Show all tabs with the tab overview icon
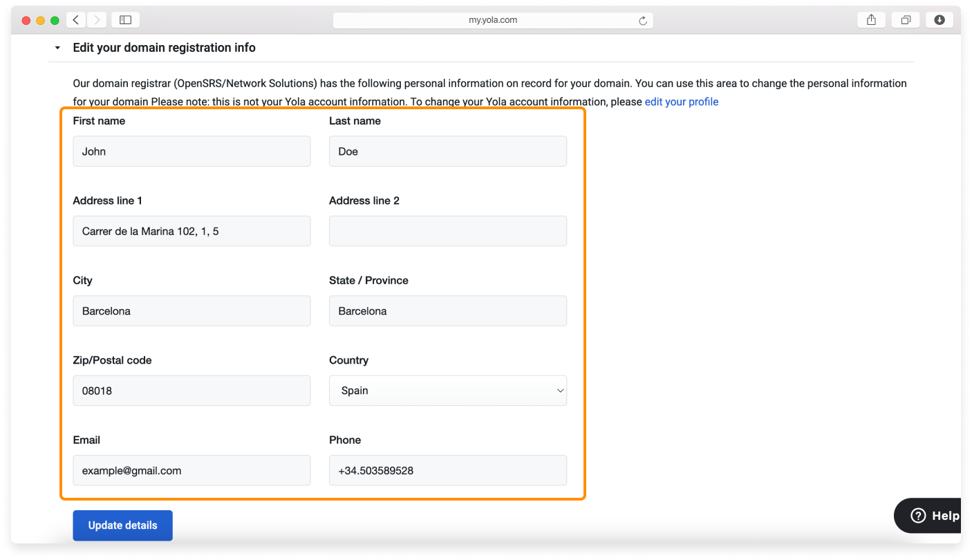Screen dimensions: 972x560 pos(906,20)
